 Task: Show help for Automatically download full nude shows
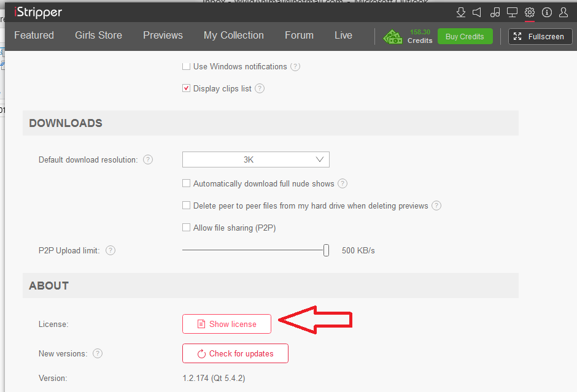pyautogui.click(x=343, y=183)
